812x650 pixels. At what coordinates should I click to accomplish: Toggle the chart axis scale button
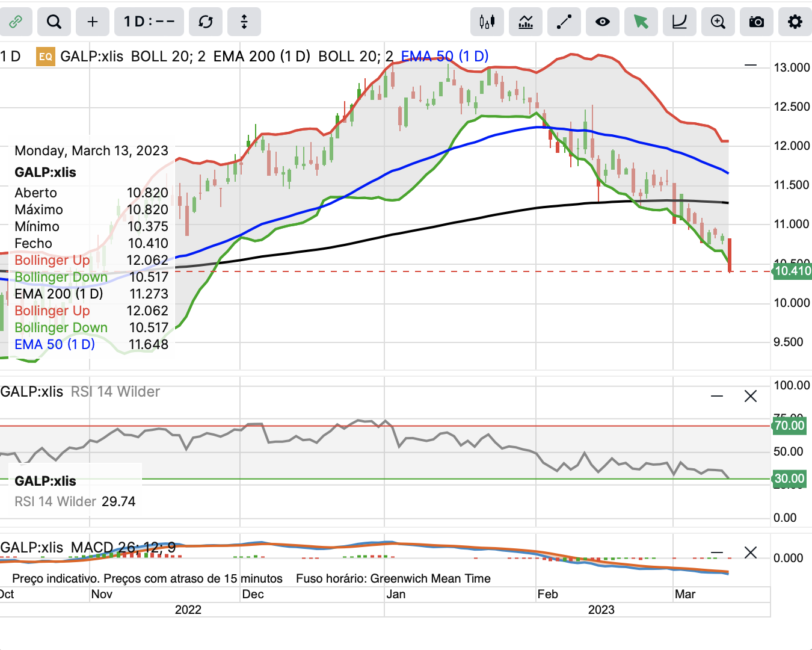coord(680,22)
